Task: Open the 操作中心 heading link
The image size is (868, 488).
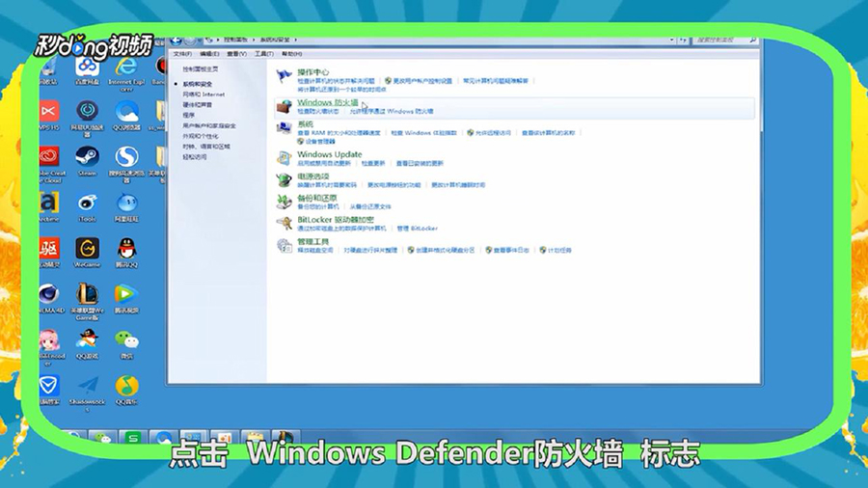Action: coord(312,72)
